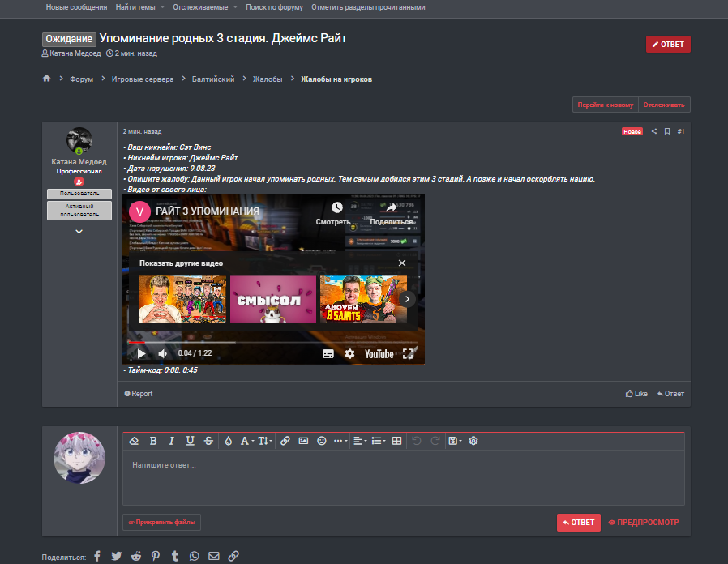Go to Поиск по форуму menu item
This screenshot has height=564, width=728.
[274, 7]
